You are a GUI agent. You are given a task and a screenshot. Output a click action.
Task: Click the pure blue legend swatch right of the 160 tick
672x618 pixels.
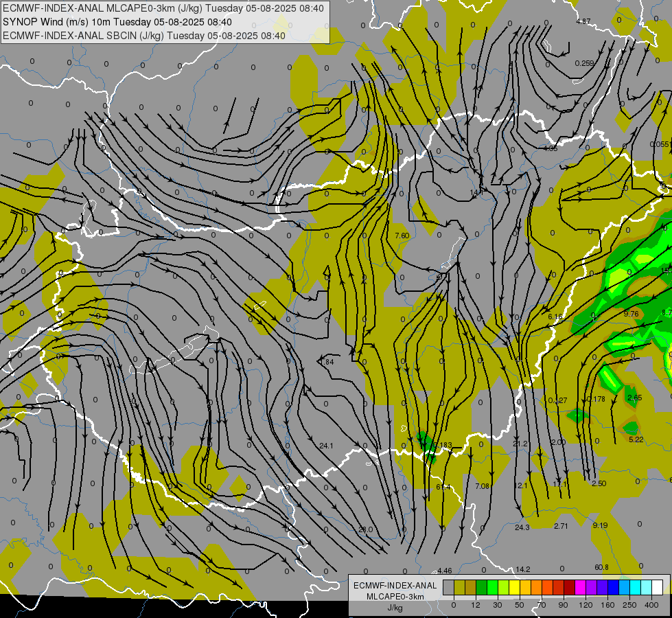[613, 587]
